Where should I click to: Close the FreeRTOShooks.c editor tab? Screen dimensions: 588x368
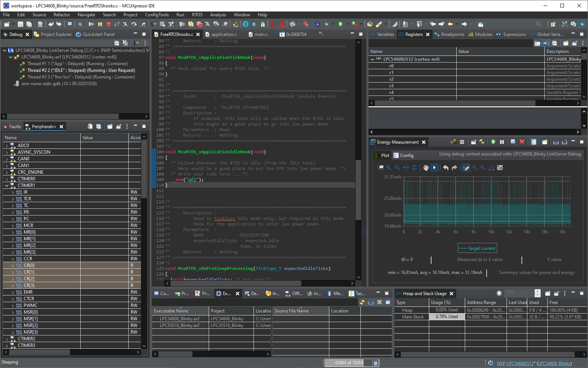[x=198, y=34]
